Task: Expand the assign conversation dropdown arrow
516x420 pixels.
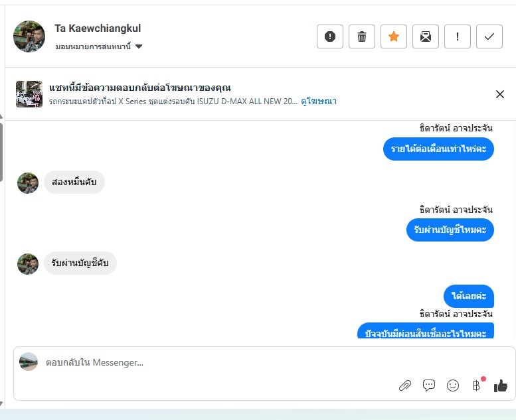Action: tap(139, 46)
